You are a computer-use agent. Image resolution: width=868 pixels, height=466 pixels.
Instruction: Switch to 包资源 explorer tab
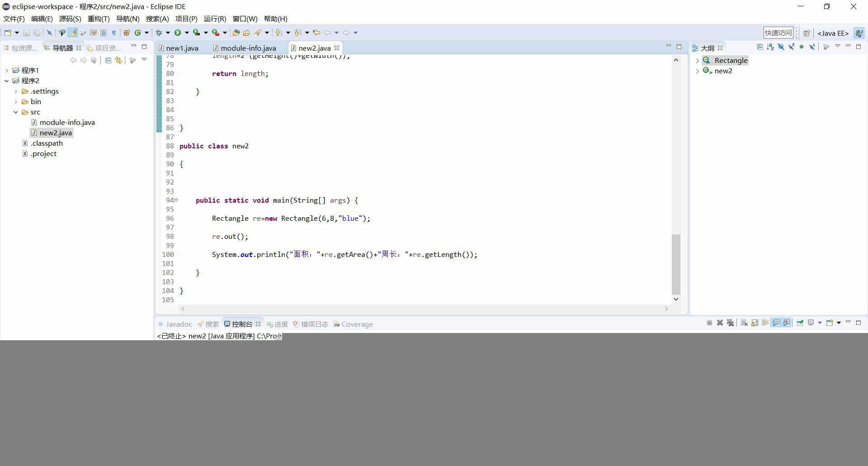[x=21, y=48]
